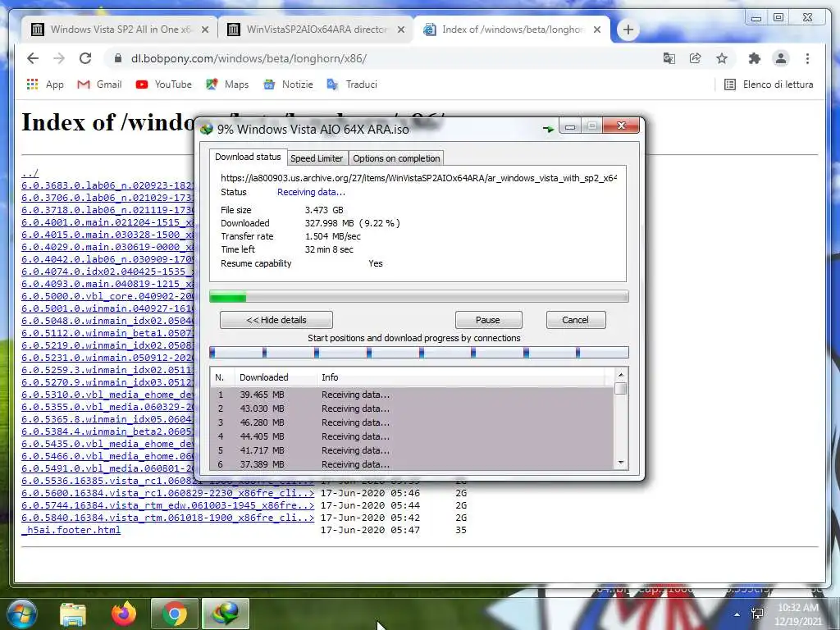Close the Index of /windows/beta tab
Image resolution: width=840 pixels, height=630 pixels.
597,30
